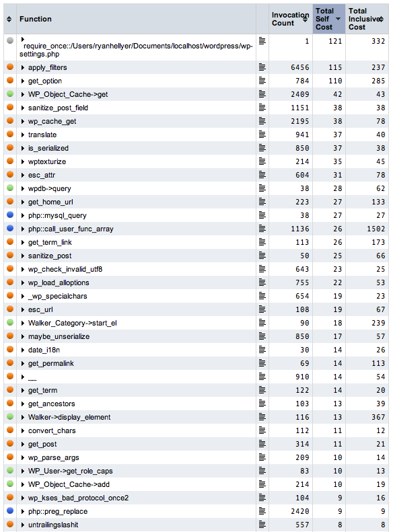This screenshot has width=393, height=532.
Task: Select the wp_kses_bad_protocol_once2 function name
Action: (78, 498)
